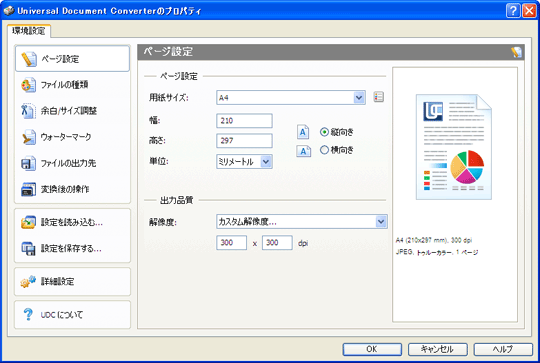Click the first 300 dpi field
The image size is (540, 363).
click(x=231, y=243)
